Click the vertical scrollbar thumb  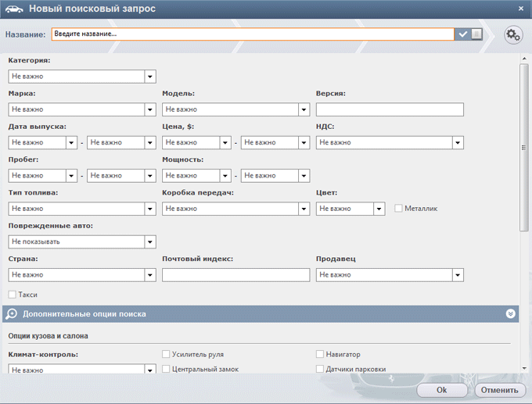524,148
